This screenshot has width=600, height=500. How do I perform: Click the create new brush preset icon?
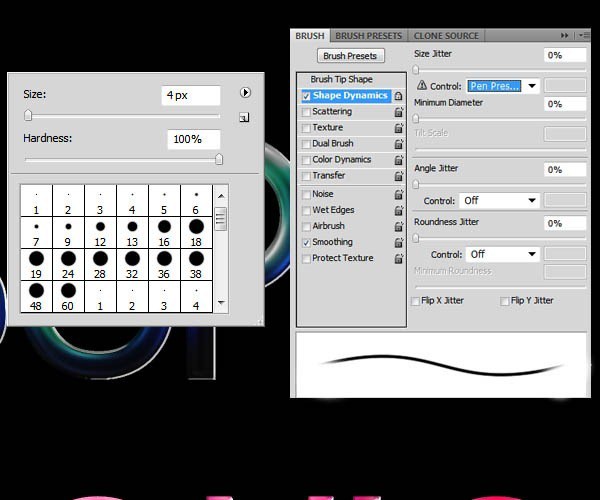pos(245,117)
